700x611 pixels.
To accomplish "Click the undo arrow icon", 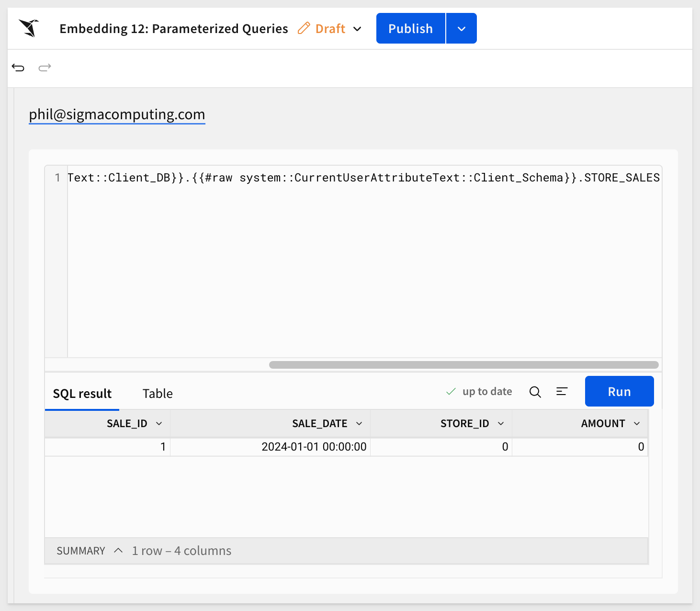I will click(x=18, y=68).
